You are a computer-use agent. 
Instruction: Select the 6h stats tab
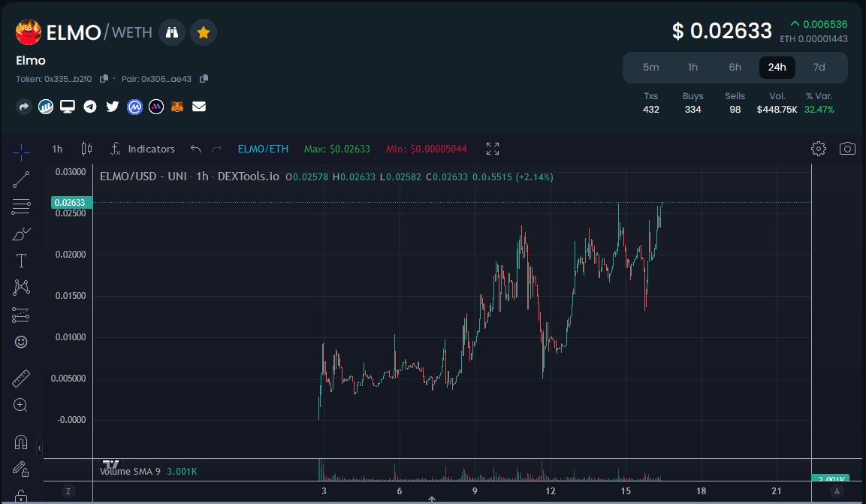pos(735,68)
